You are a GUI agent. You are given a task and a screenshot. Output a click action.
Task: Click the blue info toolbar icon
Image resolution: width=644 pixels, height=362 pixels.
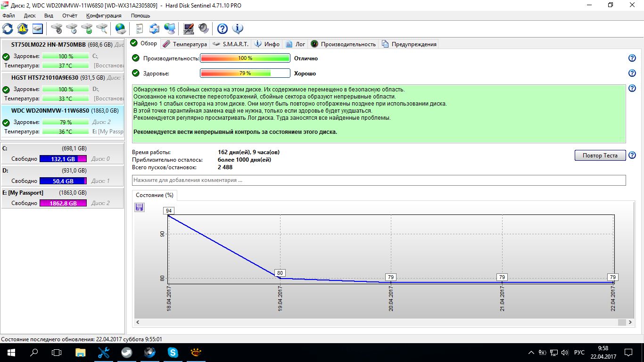(x=238, y=29)
